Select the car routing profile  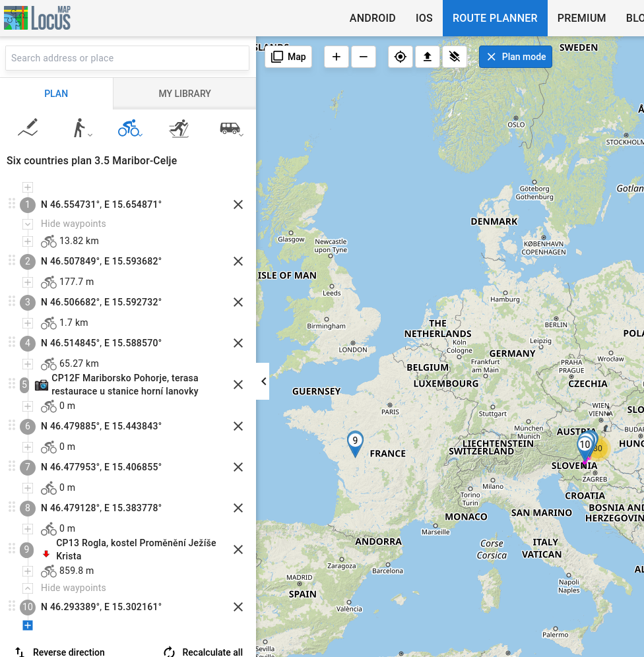pyautogui.click(x=230, y=128)
